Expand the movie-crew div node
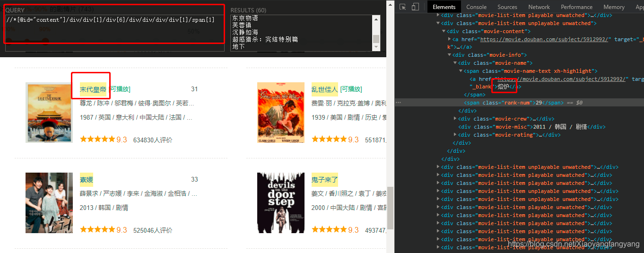This screenshot has height=253, width=644. coord(455,119)
